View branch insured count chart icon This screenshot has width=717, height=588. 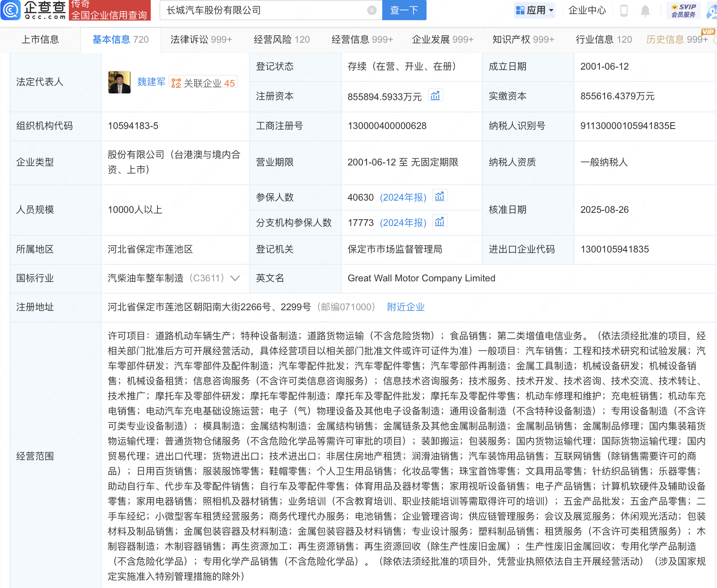coord(440,222)
